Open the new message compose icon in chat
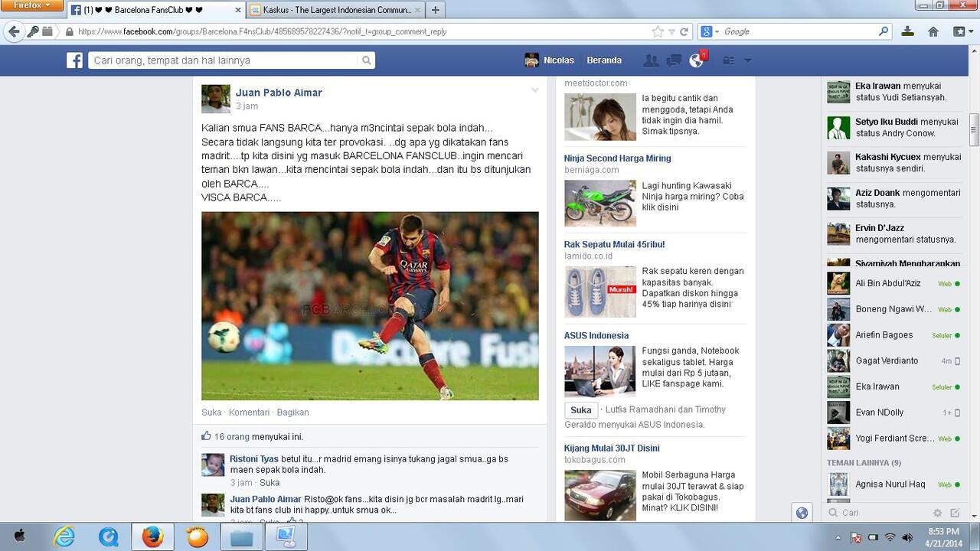 [x=955, y=513]
